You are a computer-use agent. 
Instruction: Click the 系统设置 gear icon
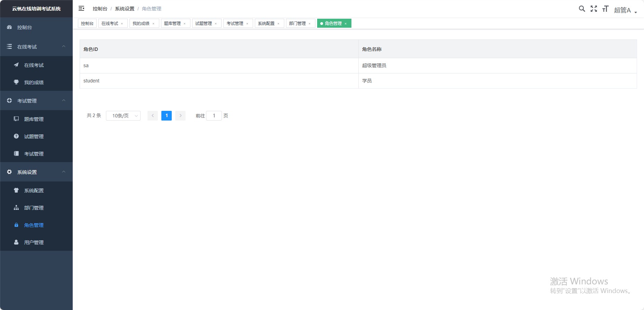pyautogui.click(x=9, y=172)
